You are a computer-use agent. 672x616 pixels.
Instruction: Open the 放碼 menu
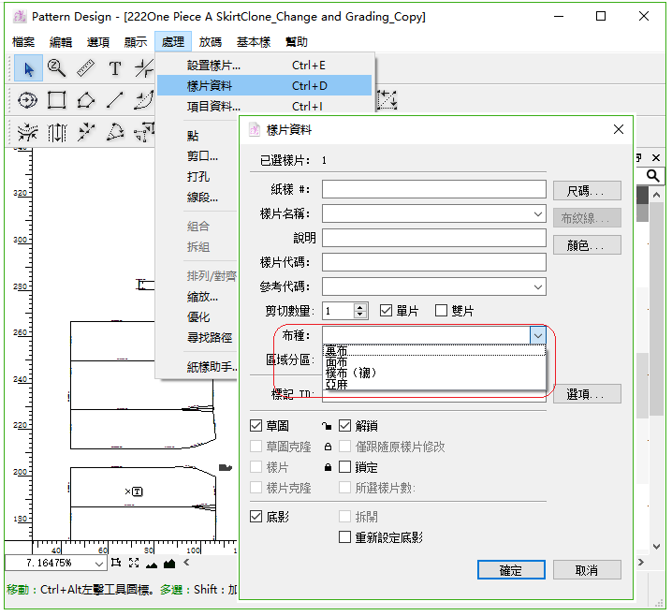211,42
